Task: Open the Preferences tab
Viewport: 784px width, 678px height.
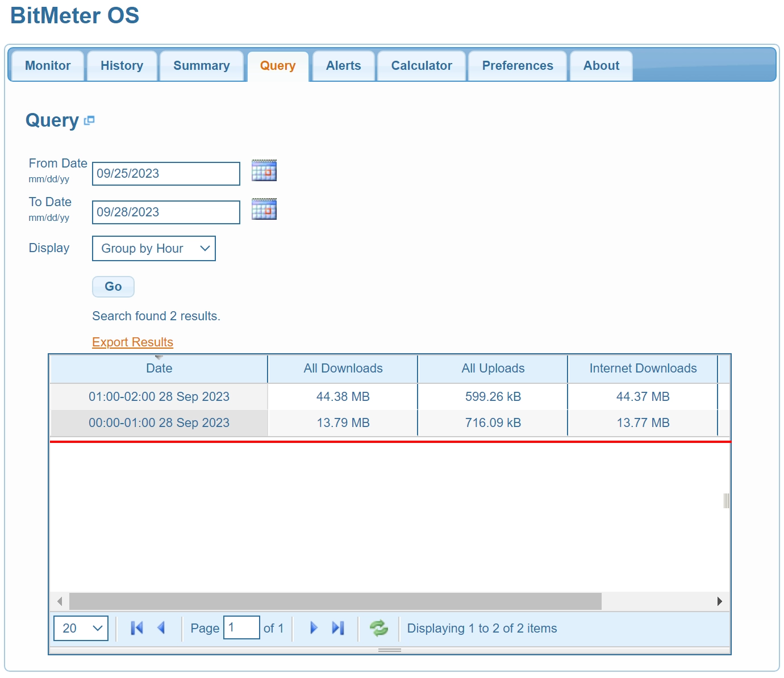Action: [518, 66]
